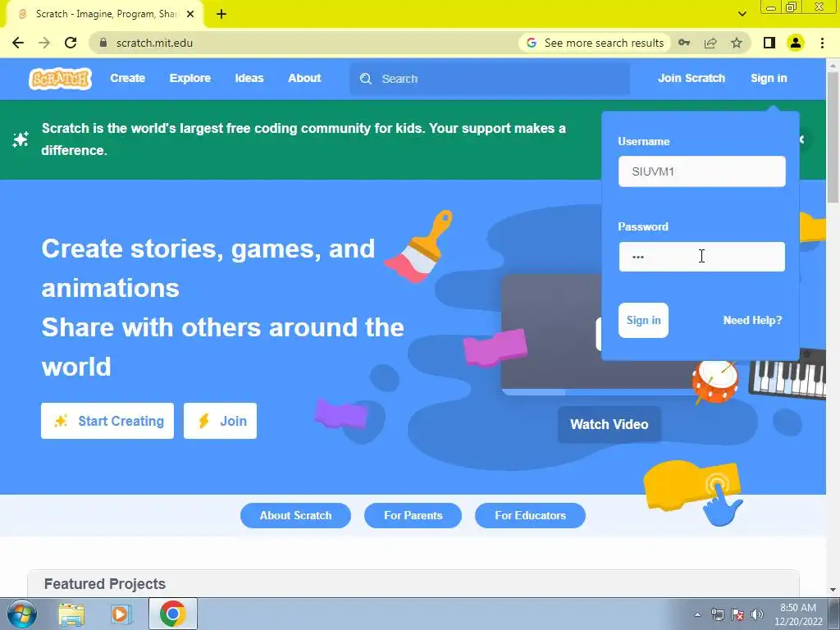
Task: Close the Scratch tab
Action: point(190,14)
